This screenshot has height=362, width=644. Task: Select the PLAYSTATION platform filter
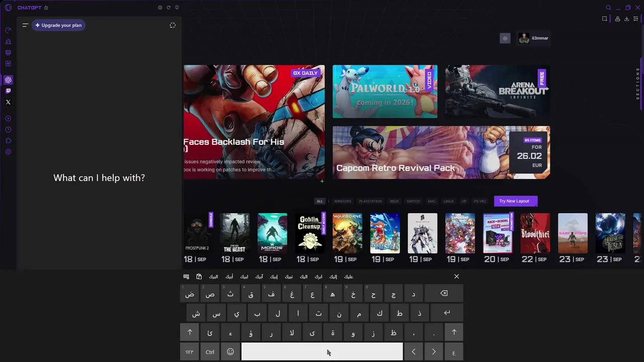pyautogui.click(x=370, y=201)
